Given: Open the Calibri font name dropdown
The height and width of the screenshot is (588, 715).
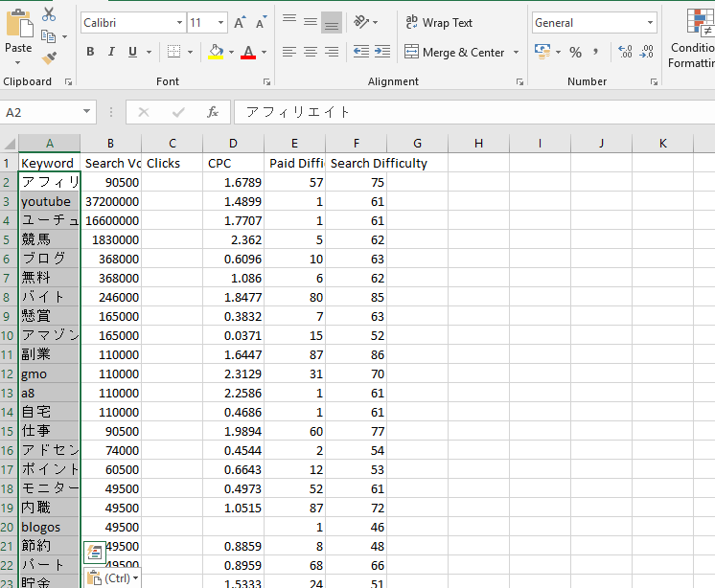Looking at the screenshot, I should 179,23.
